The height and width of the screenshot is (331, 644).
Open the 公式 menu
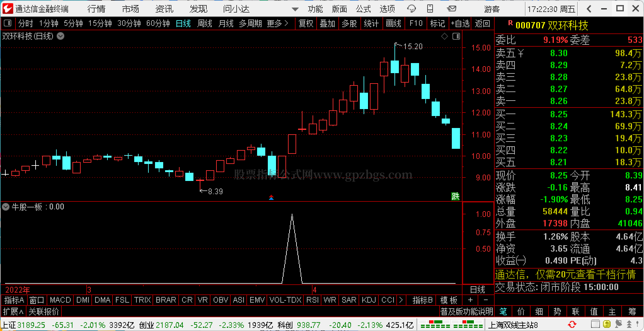tap(363, 9)
